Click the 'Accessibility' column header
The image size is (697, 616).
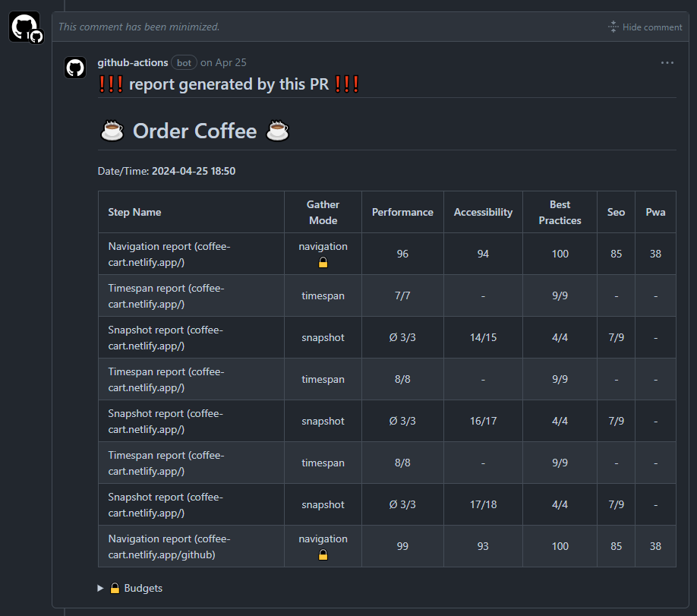[x=483, y=212]
